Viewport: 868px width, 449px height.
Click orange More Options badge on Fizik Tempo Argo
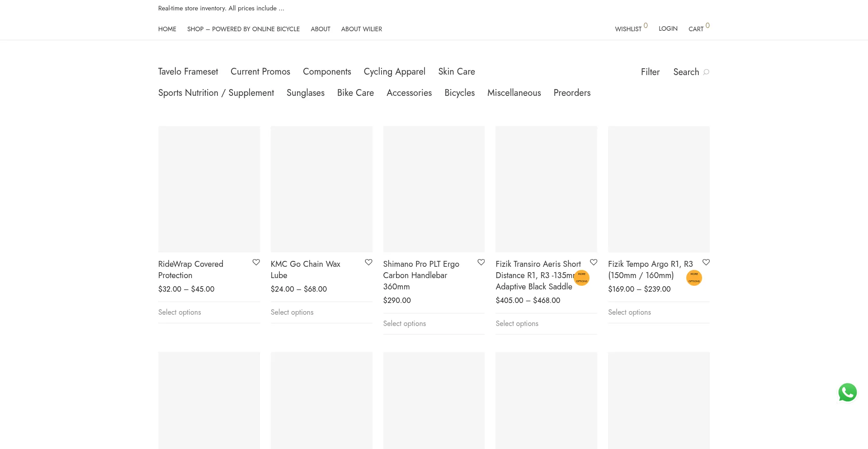pyautogui.click(x=694, y=278)
